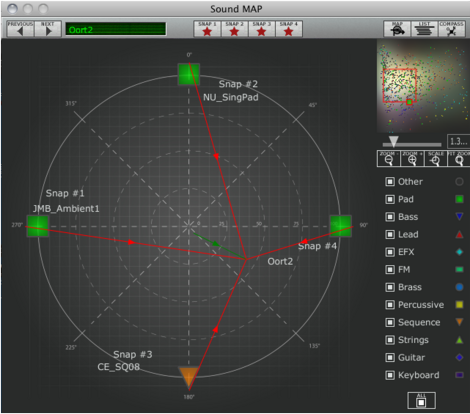470x414 pixels.
Task: Recall the Snap 4 star button
Action: pos(289,29)
